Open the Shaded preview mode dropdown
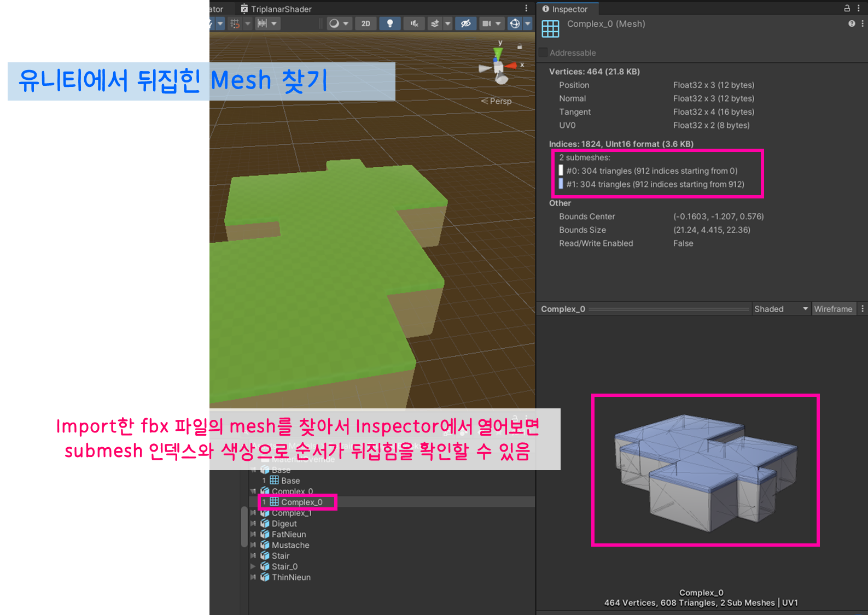Screen dimensions: 868x615 point(781,309)
